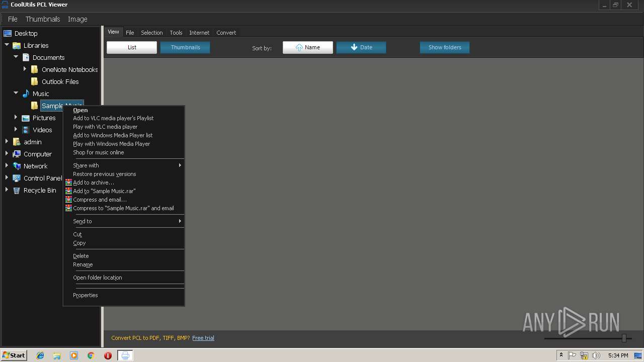Click the Recycle Bin icon
The height and width of the screenshot is (362, 644).
pyautogui.click(x=17, y=190)
